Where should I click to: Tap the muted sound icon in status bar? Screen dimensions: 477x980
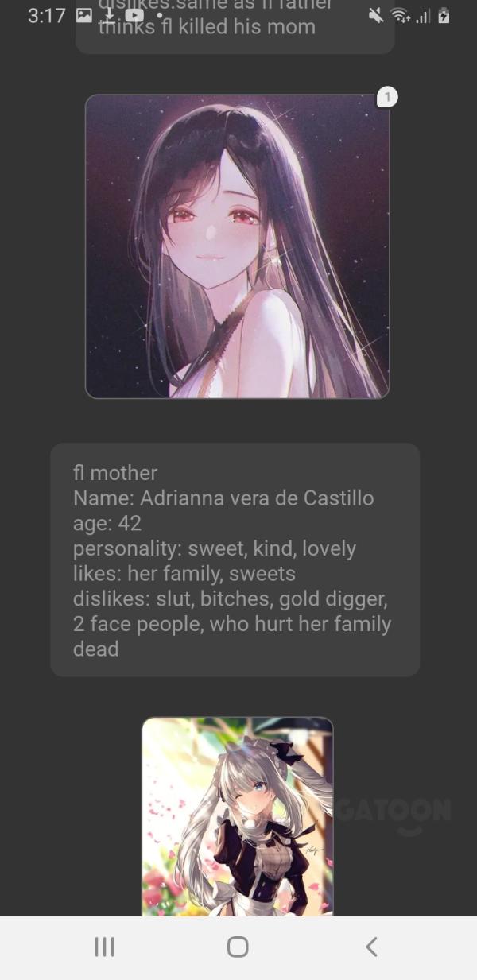[377, 15]
